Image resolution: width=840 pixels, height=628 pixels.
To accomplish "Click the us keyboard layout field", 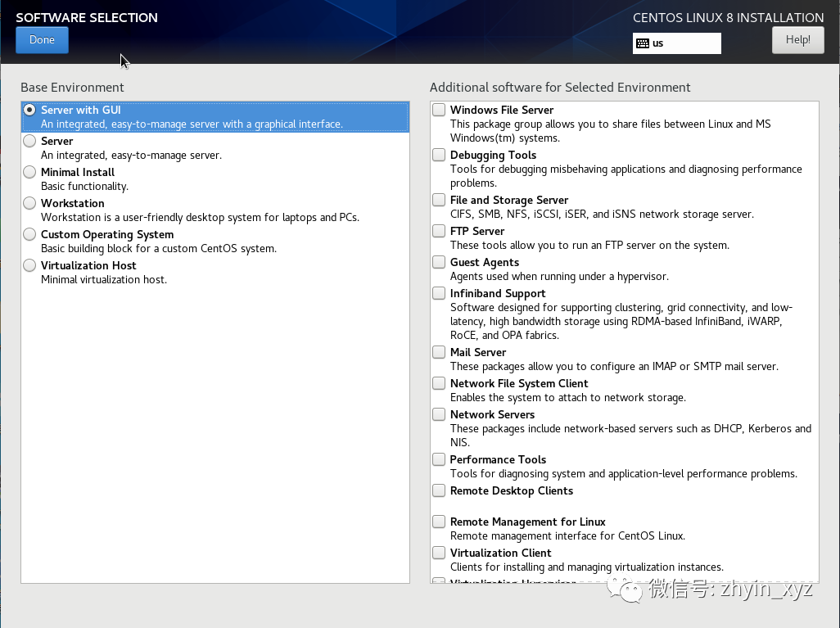I will tap(676, 43).
